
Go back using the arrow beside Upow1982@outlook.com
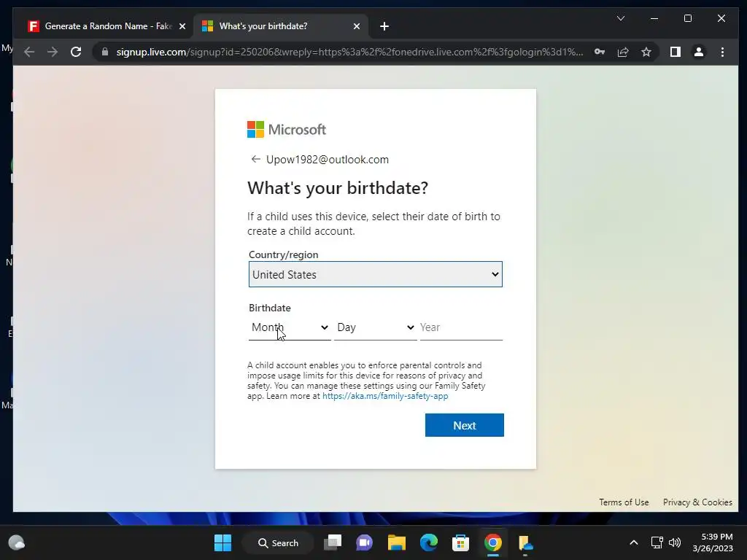(x=256, y=159)
